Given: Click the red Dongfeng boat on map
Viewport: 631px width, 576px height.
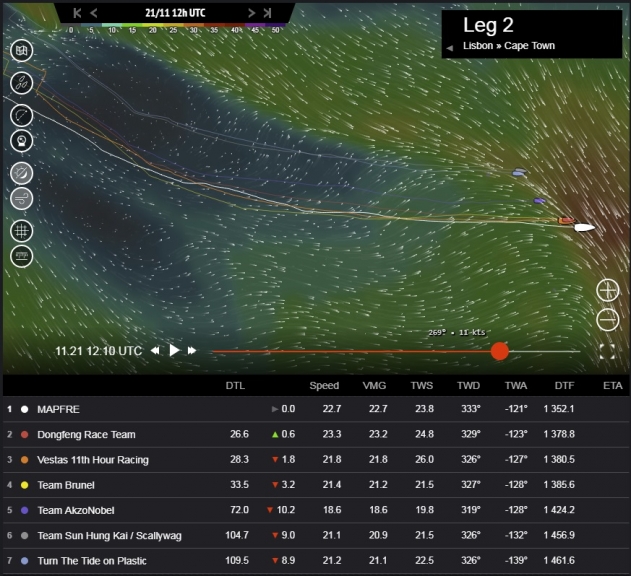Looking at the screenshot, I should tap(566, 220).
